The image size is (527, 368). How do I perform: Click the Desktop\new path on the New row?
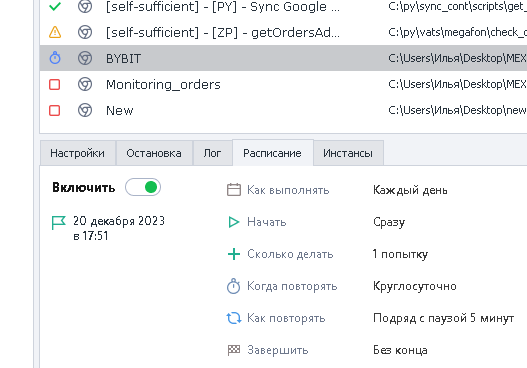pos(457,110)
